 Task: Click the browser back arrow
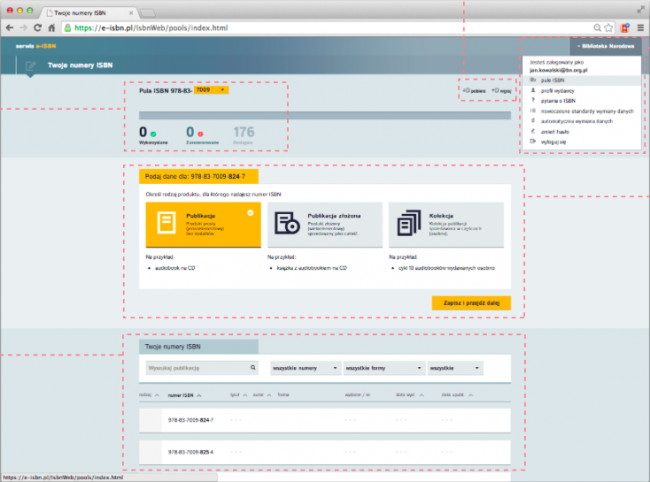[10, 28]
